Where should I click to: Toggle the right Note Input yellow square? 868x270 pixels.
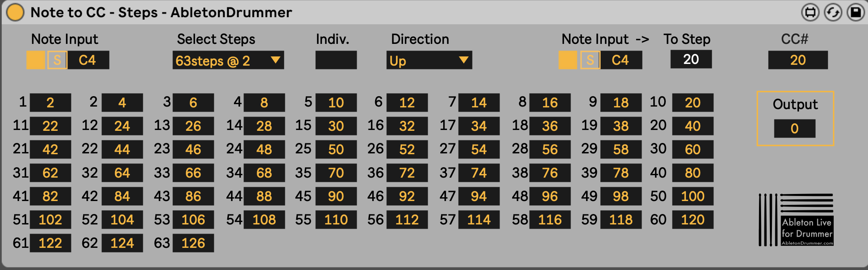tap(568, 60)
